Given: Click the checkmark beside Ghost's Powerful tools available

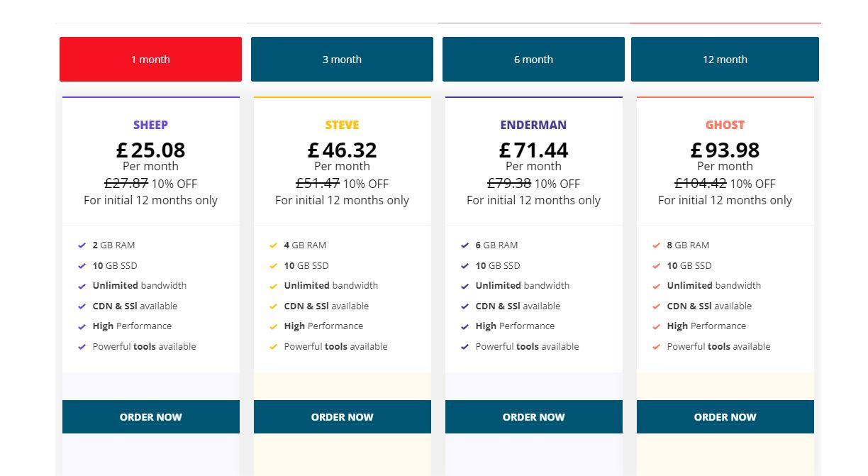Looking at the screenshot, I should tap(655, 346).
